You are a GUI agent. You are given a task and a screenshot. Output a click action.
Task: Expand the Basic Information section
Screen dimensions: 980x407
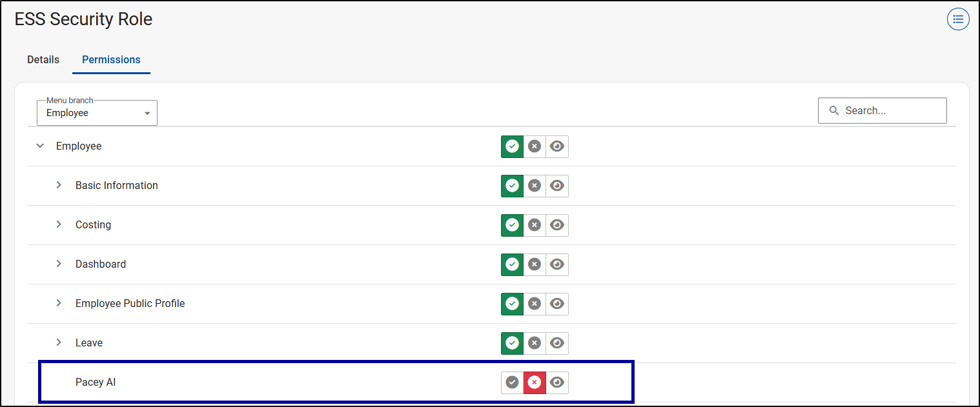tap(59, 186)
